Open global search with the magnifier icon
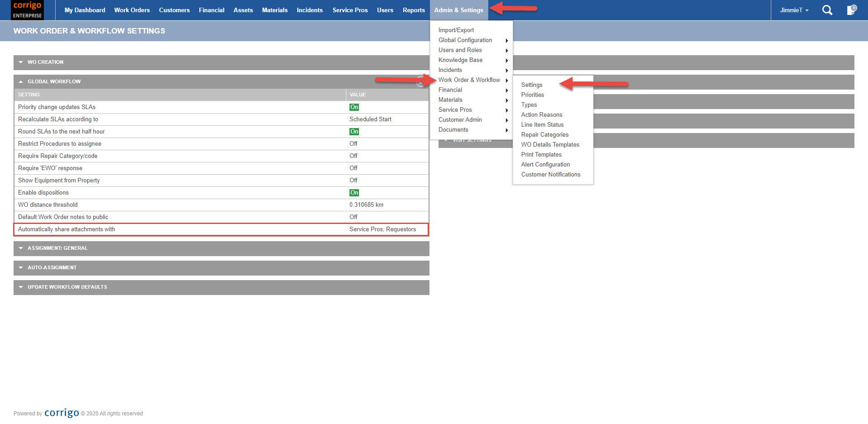 [x=827, y=10]
